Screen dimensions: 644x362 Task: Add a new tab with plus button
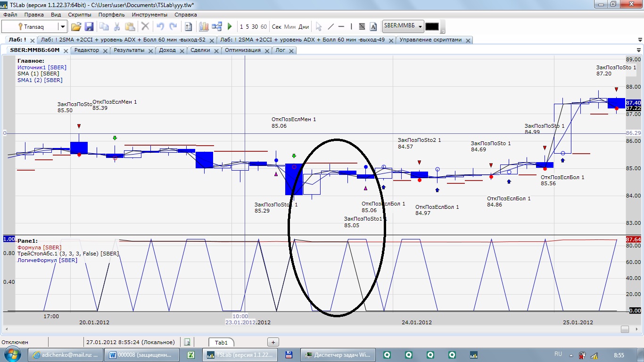pos(273,342)
